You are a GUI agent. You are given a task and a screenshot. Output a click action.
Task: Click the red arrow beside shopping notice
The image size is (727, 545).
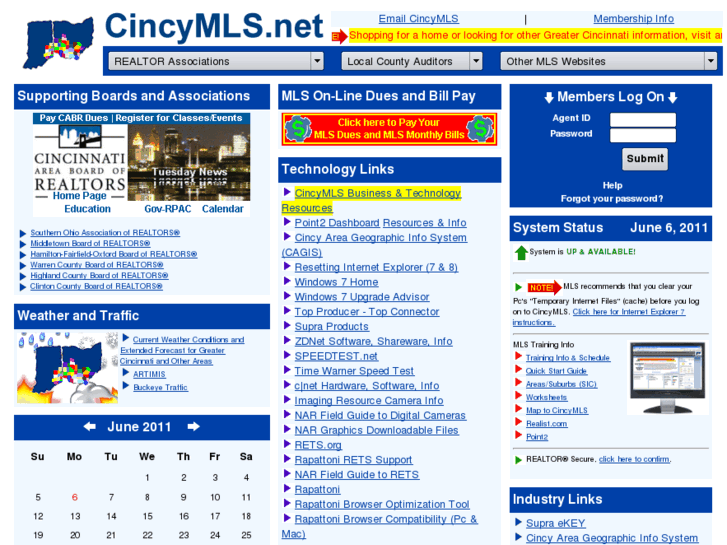pyautogui.click(x=339, y=36)
